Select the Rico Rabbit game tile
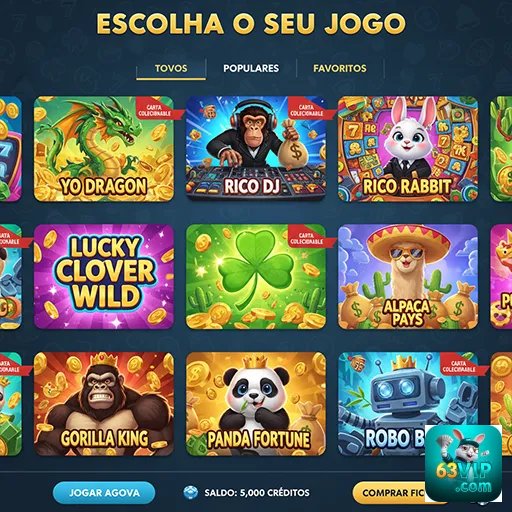This screenshot has height=512, width=512. (x=408, y=149)
